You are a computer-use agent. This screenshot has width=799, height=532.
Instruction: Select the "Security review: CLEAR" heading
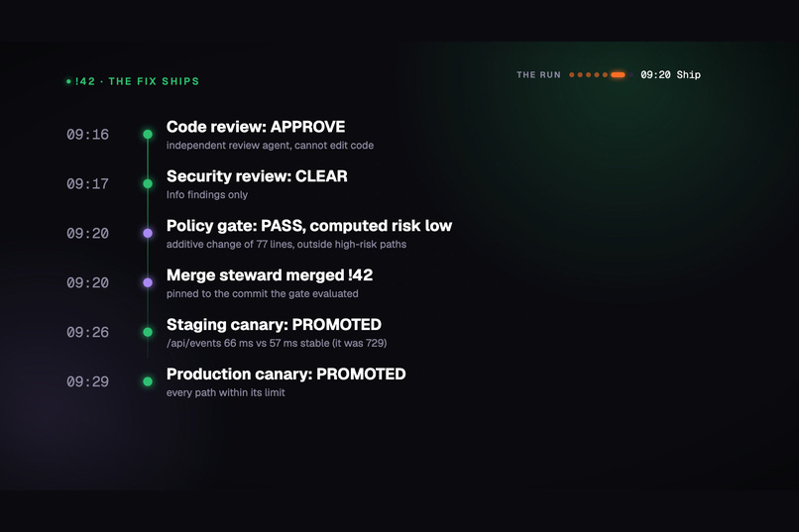pos(257,176)
